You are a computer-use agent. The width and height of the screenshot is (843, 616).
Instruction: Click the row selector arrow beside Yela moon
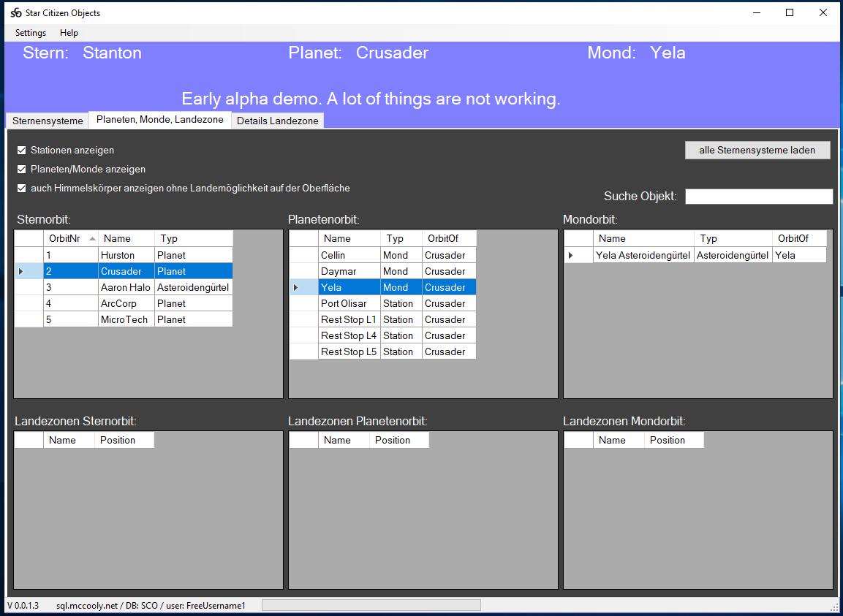[x=303, y=287]
